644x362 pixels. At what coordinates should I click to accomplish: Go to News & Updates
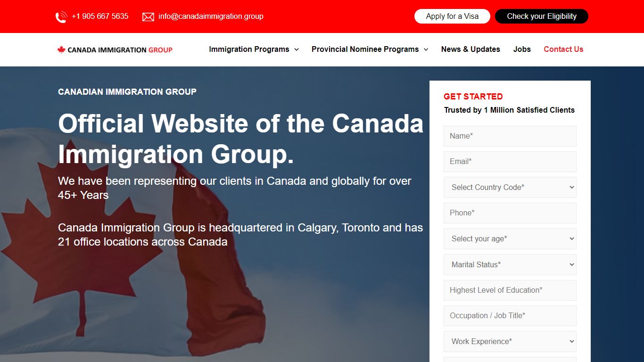[x=471, y=49]
